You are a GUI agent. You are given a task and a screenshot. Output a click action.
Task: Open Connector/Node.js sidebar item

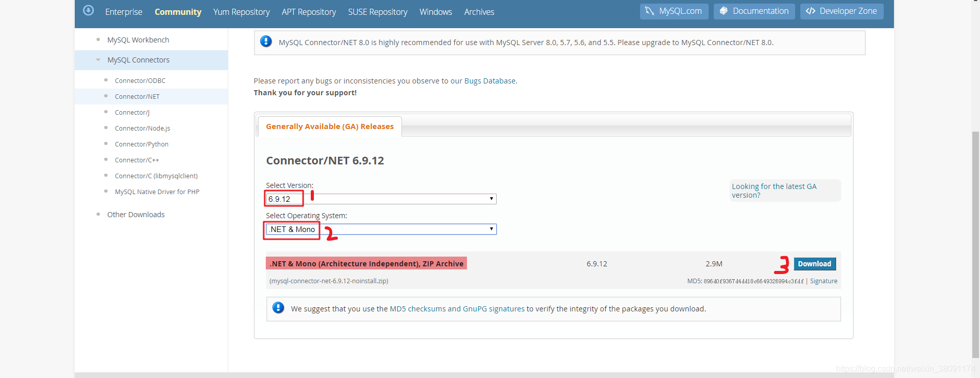[x=142, y=128]
